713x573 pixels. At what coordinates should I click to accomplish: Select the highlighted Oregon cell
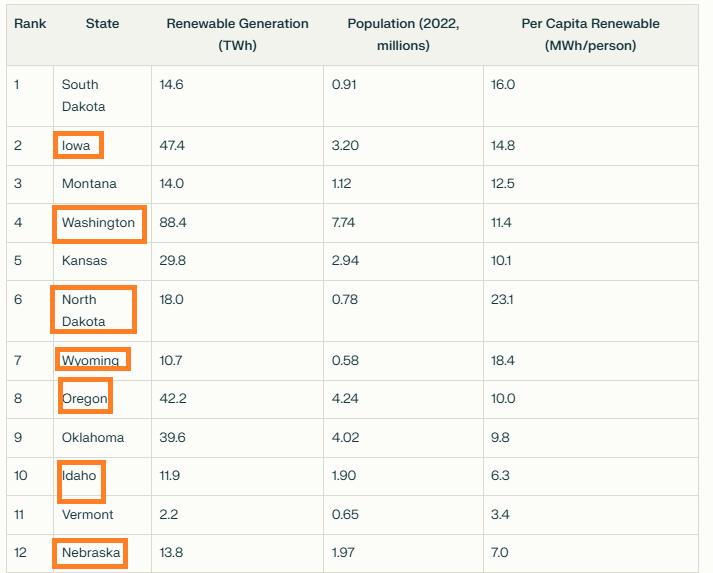click(85, 398)
